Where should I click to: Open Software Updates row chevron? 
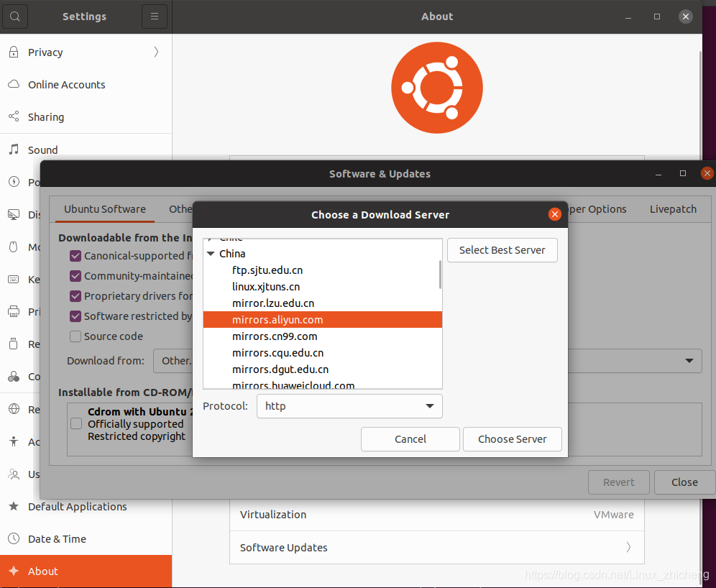(x=628, y=547)
